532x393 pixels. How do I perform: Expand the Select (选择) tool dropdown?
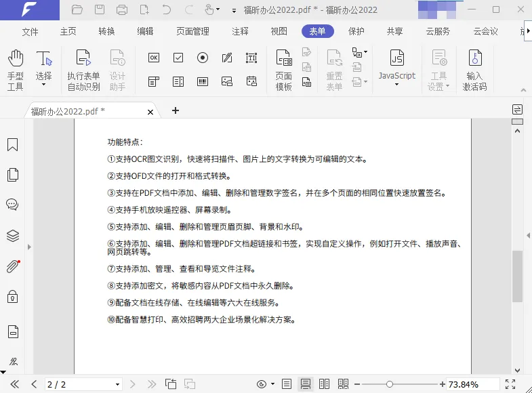[44, 85]
